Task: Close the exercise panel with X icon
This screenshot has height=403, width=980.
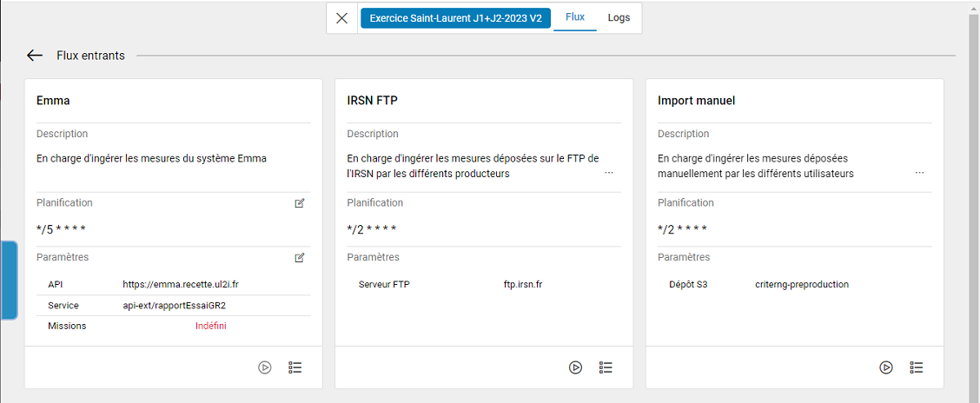Action: click(342, 18)
